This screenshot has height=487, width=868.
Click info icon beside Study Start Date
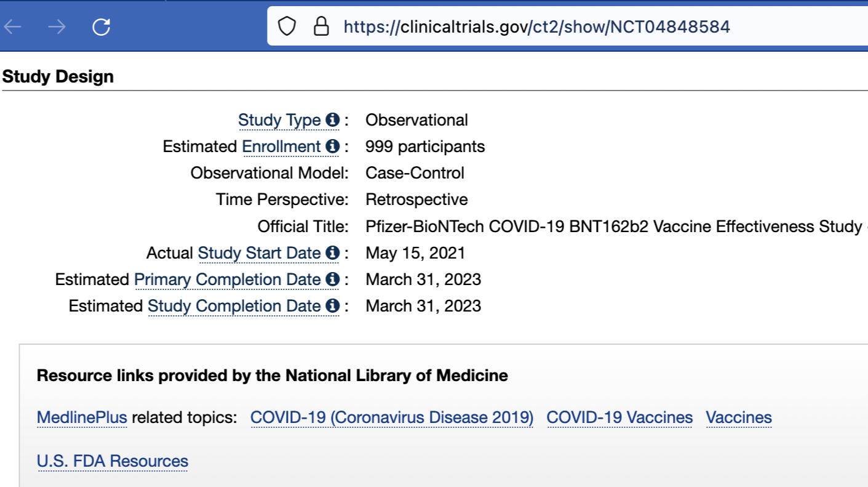click(x=333, y=253)
